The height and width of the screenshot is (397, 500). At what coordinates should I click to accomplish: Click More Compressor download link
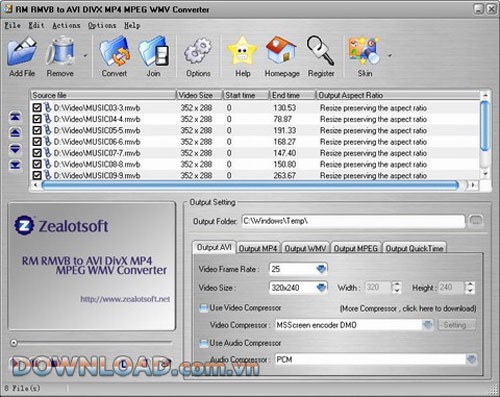click(x=408, y=308)
